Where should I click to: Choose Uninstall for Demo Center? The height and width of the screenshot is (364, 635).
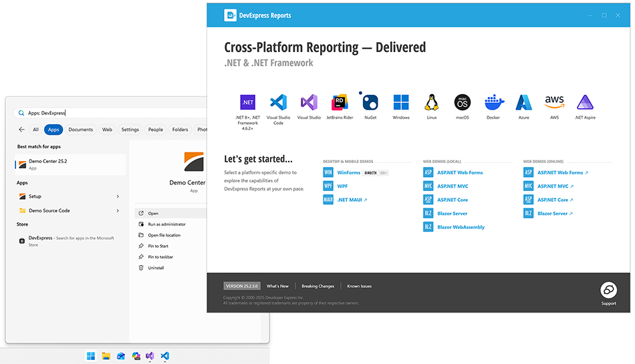tap(156, 268)
